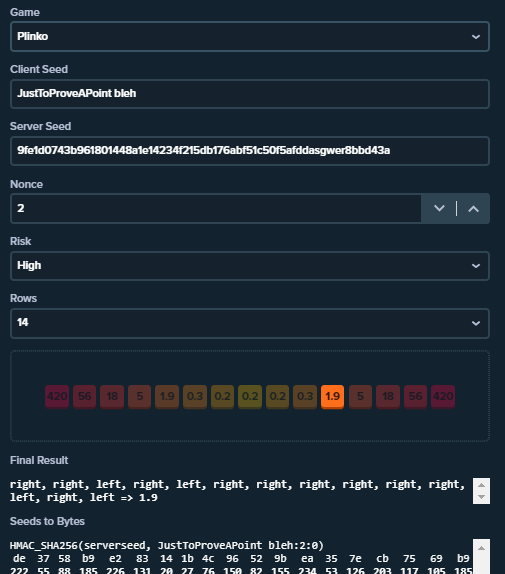Click the center 0.2 payout bucket
Viewport: 505px width, 574px height.
[x=250, y=396]
